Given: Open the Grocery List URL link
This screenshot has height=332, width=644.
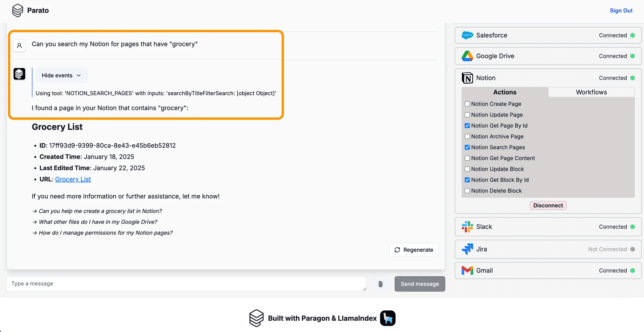Looking at the screenshot, I should (73, 179).
